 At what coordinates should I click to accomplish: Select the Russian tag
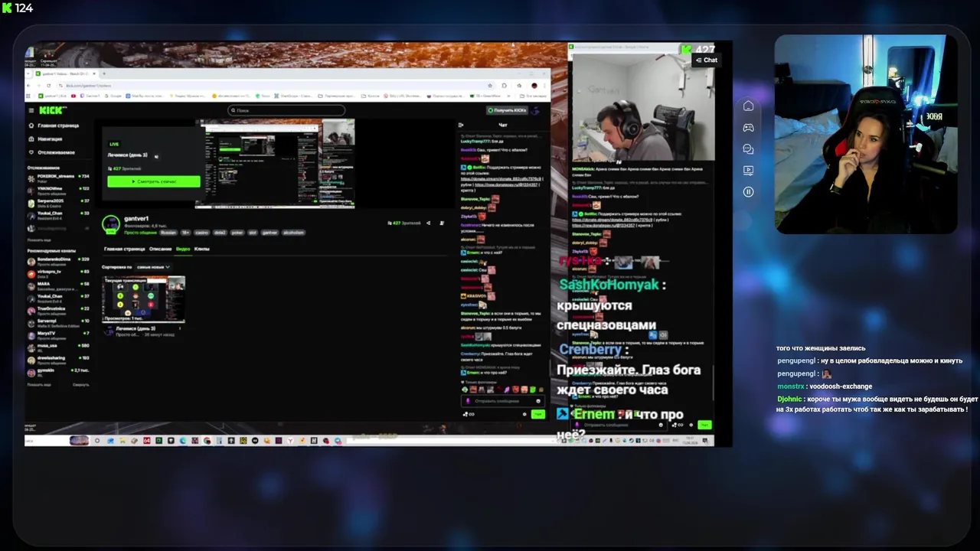pyautogui.click(x=168, y=232)
